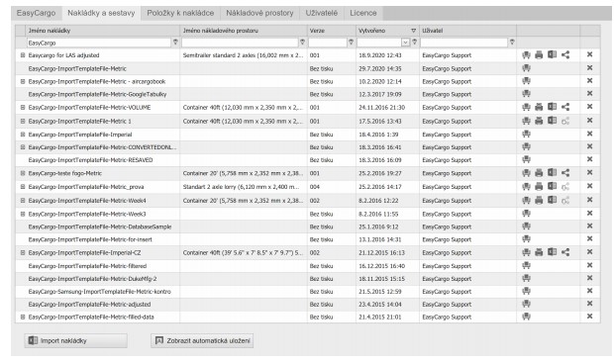614x364 pixels.
Task: Open load plan for EasyCargo-ImportTemplateFile-Metric-filled-data
Action: coord(526,317)
